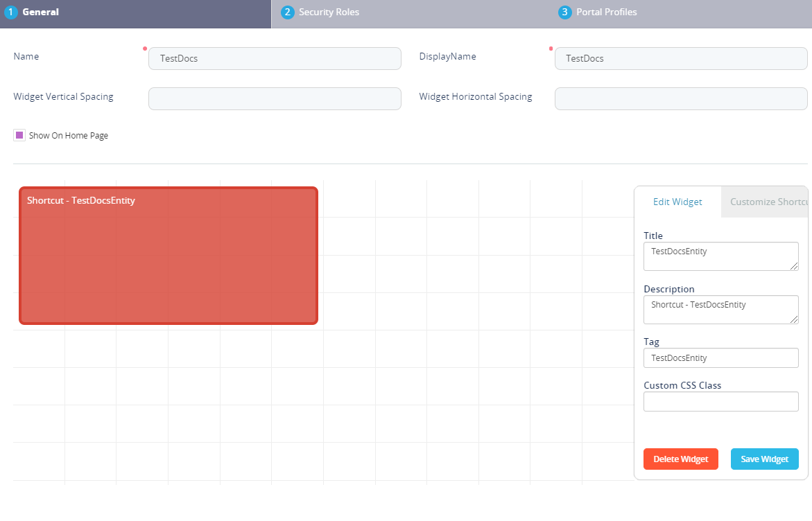Click the DisplayName input field
This screenshot has width=812, height=521.
pos(680,59)
